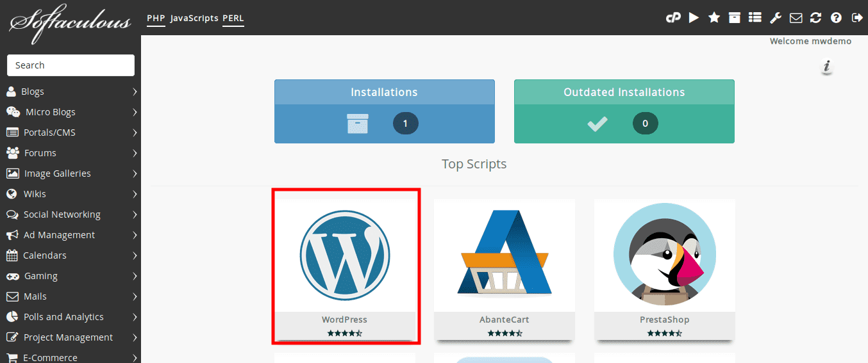Open the AbanteCart script name link

pyautogui.click(x=505, y=319)
